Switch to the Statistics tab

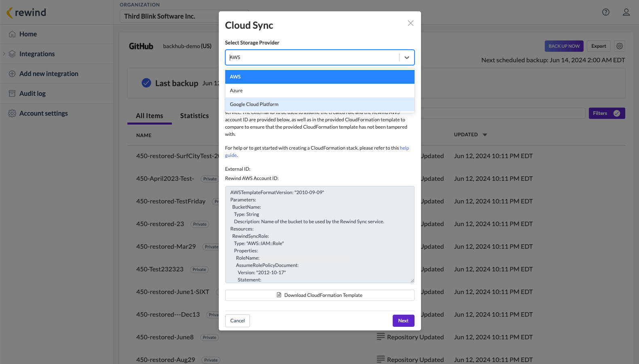click(195, 116)
